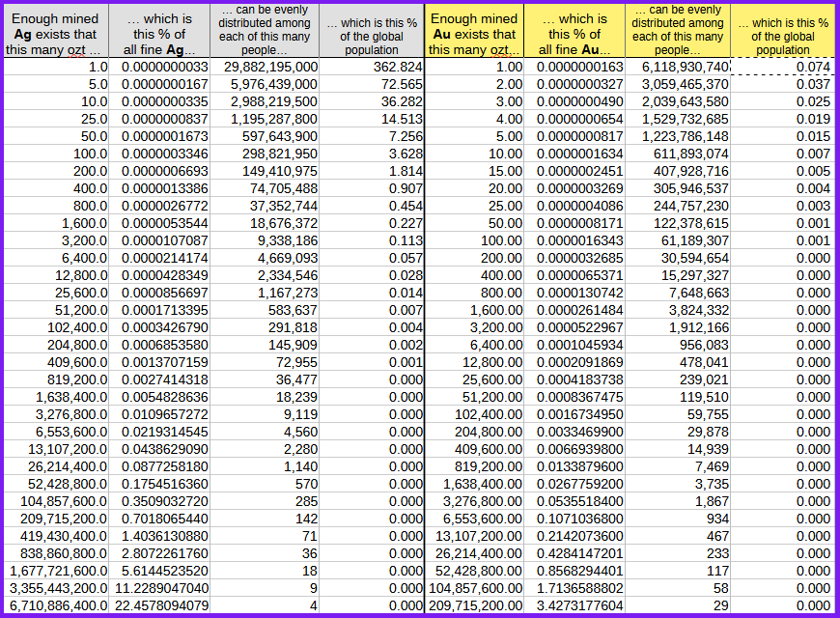This screenshot has height=618, width=840.
Task: Click cell showing 122,378,615
Action: pyautogui.click(x=678, y=223)
